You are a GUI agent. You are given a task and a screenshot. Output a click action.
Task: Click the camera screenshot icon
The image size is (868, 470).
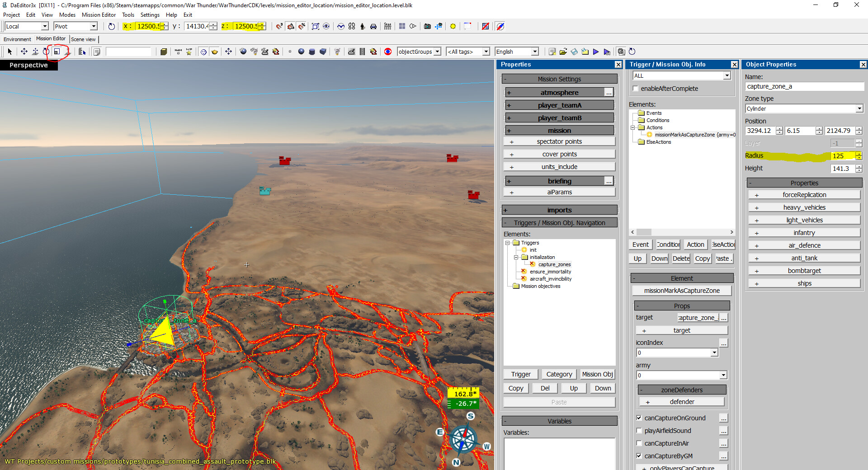point(427,26)
